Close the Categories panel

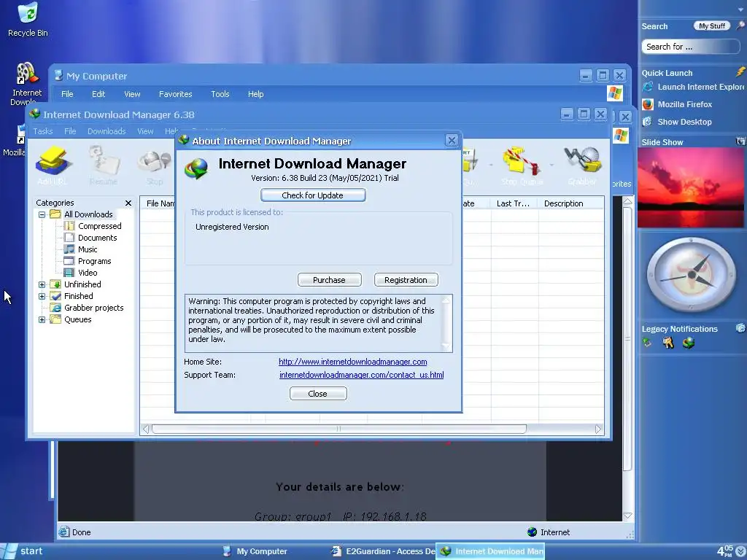(x=128, y=203)
